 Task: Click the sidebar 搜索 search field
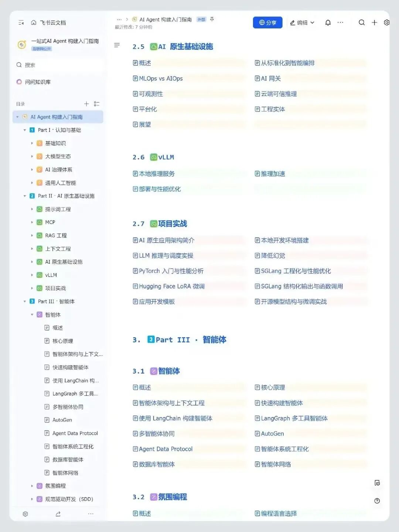pyautogui.click(x=59, y=65)
